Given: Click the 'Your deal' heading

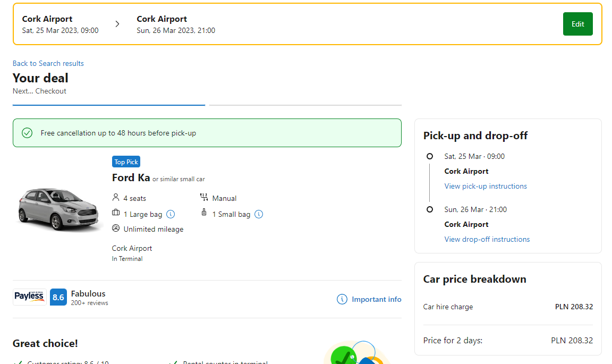Looking at the screenshot, I should (40, 78).
